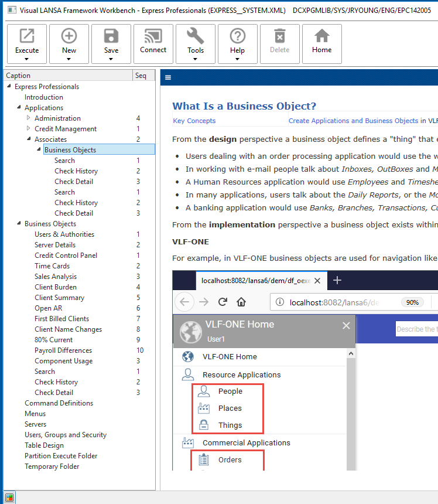Click the Execute toolbar icon
The image size is (438, 504).
tap(27, 37)
